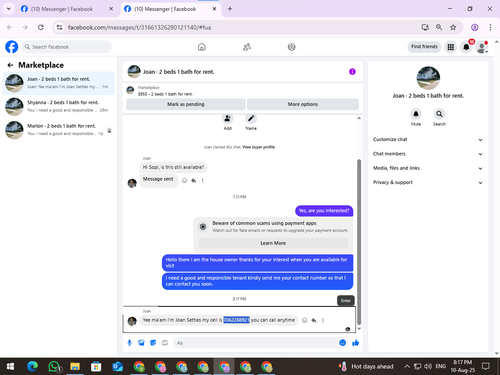Image resolution: width=500 pixels, height=375 pixels.
Task: Click the Enter tooltip button
Action: pos(346,301)
